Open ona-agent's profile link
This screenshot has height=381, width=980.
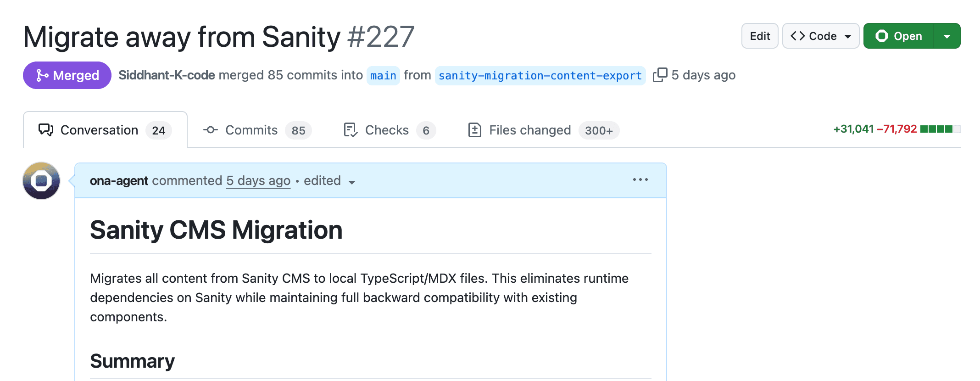click(x=119, y=181)
